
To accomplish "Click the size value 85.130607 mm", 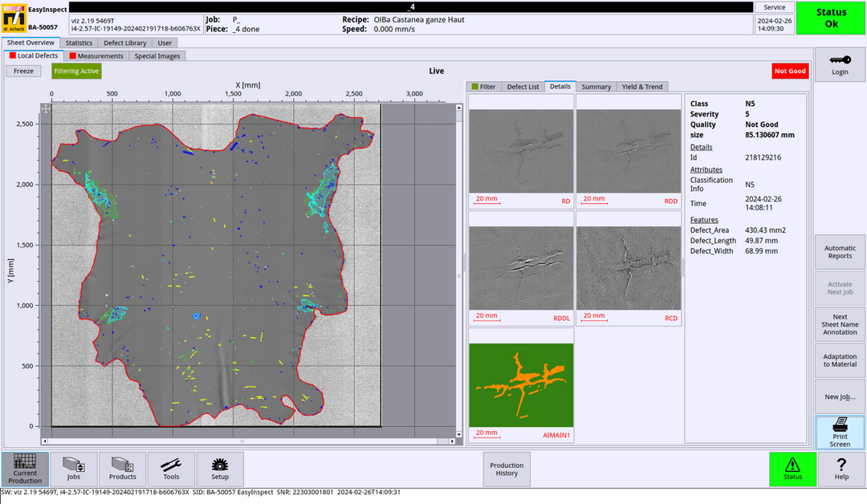I will tap(770, 135).
